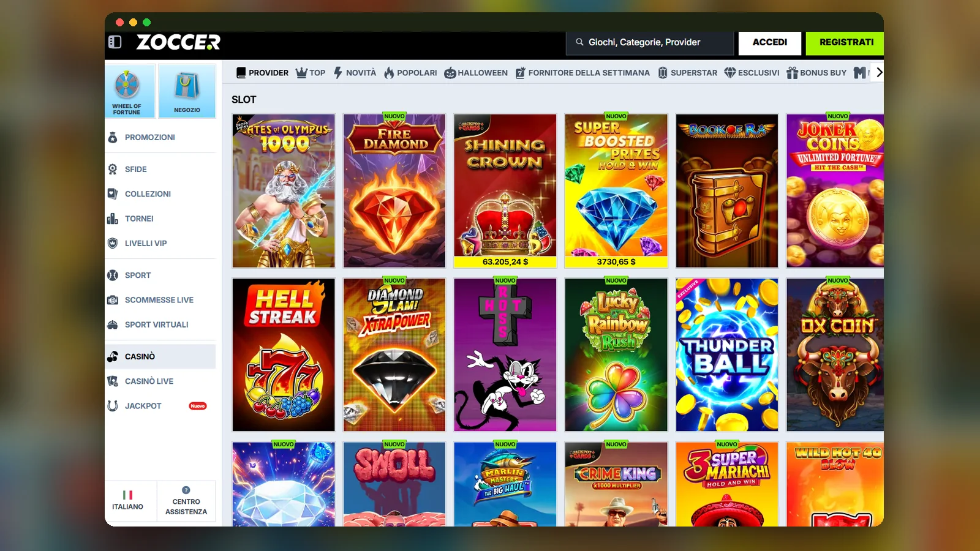980x551 pixels.
Task: Select the Novità category tab
Action: pos(355,73)
